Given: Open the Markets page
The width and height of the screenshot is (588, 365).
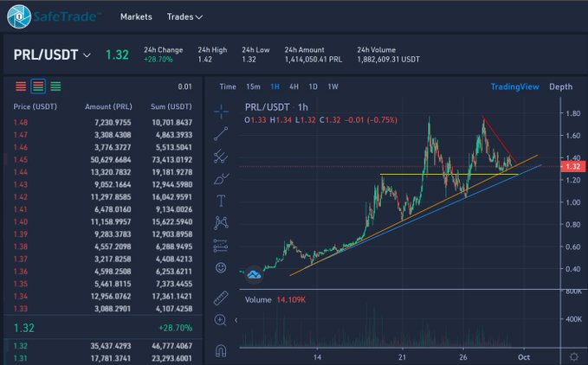Looking at the screenshot, I should [136, 16].
